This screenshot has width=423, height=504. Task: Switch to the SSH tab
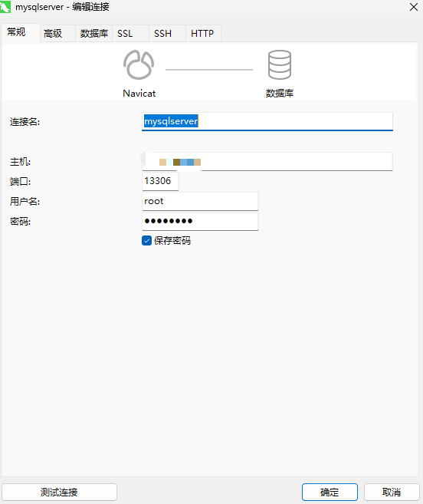pyautogui.click(x=167, y=34)
